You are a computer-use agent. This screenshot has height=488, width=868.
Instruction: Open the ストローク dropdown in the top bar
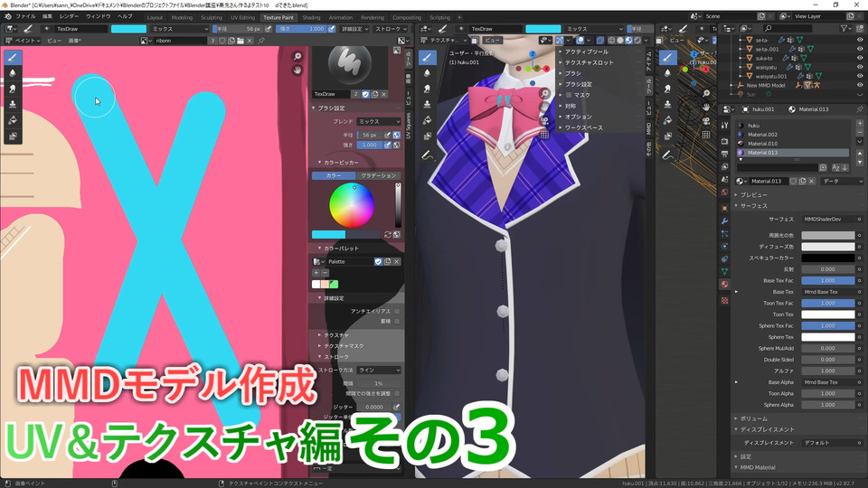(x=391, y=29)
